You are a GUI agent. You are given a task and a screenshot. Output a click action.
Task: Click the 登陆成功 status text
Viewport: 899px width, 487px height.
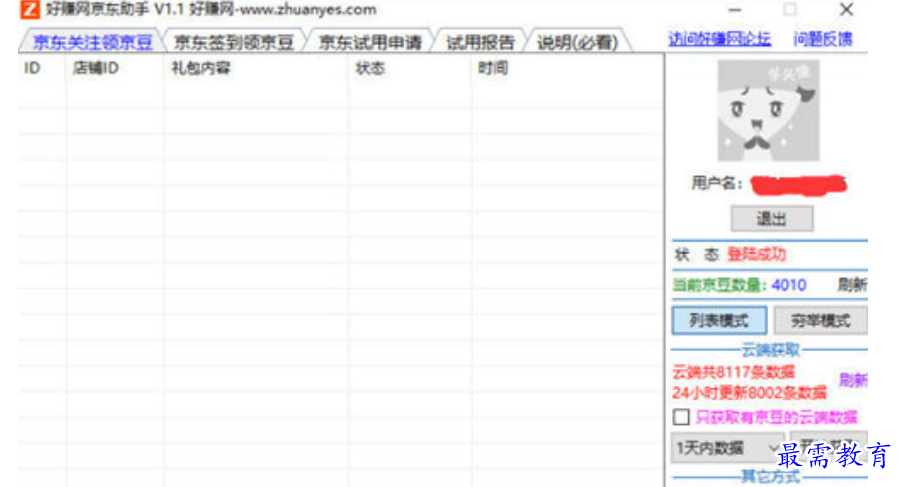[756, 254]
